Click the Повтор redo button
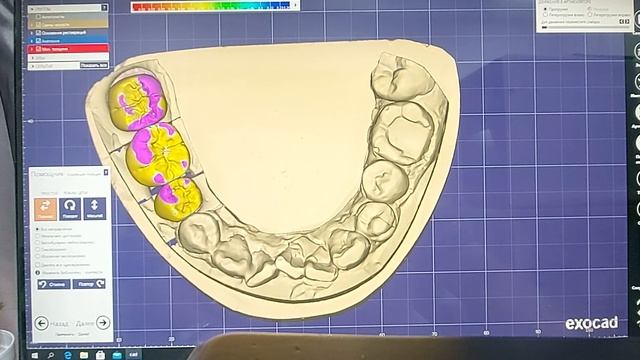Viewport: 640px width, 360px height. pyautogui.click(x=89, y=284)
